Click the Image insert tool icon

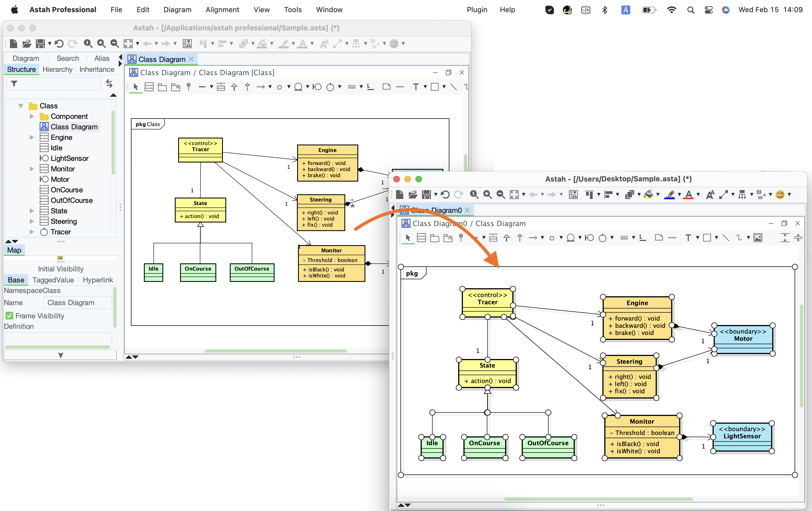click(758, 238)
